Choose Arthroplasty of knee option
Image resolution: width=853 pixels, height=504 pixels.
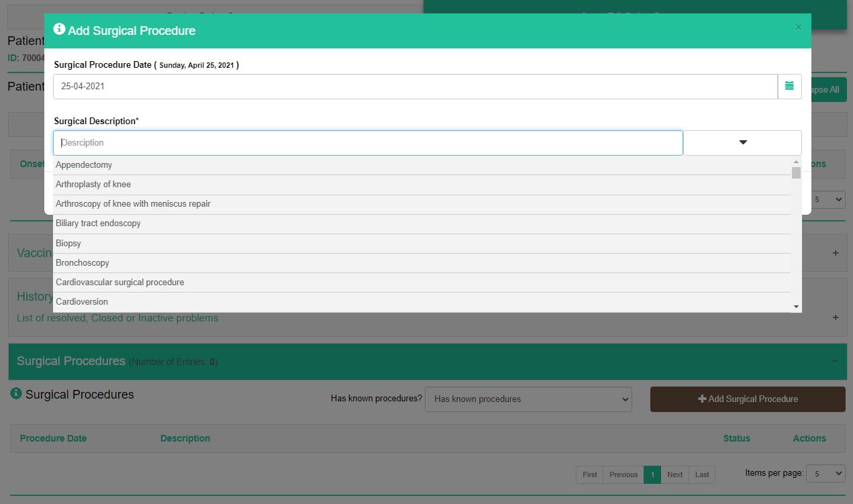click(x=93, y=185)
